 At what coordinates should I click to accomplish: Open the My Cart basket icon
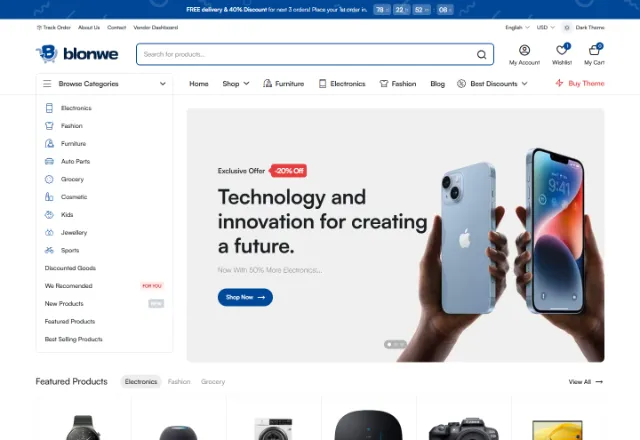click(x=594, y=50)
